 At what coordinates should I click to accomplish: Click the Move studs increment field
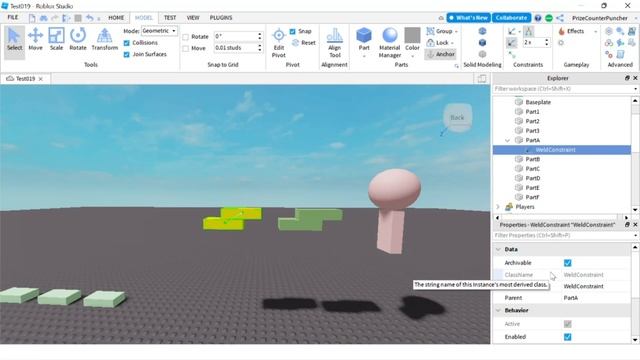[235, 48]
